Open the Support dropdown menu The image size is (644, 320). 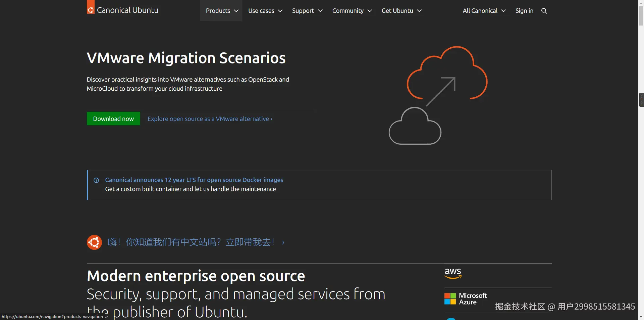[x=307, y=11]
